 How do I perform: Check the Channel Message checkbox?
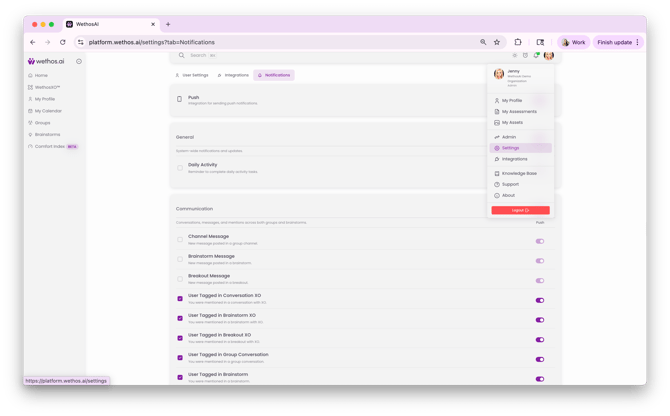[180, 240]
